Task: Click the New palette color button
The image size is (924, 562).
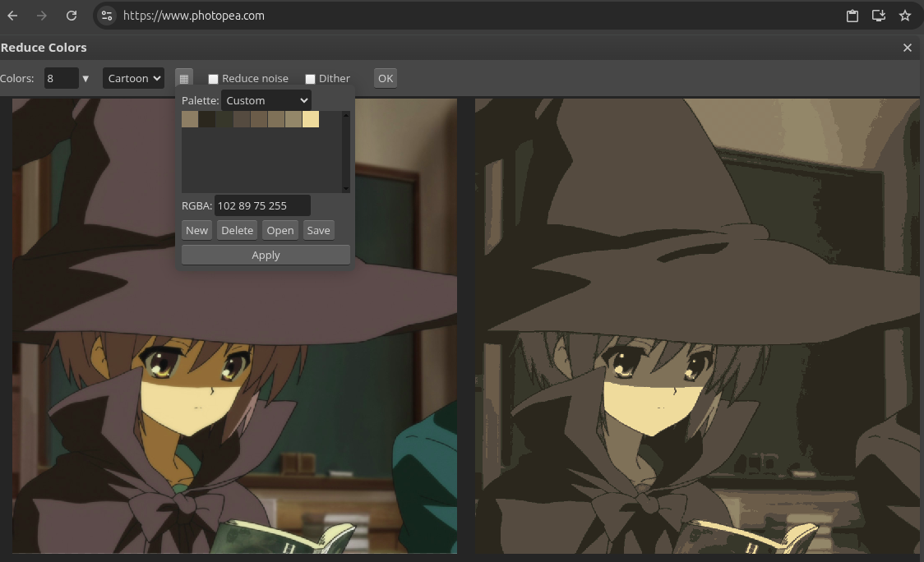Action: tap(196, 230)
